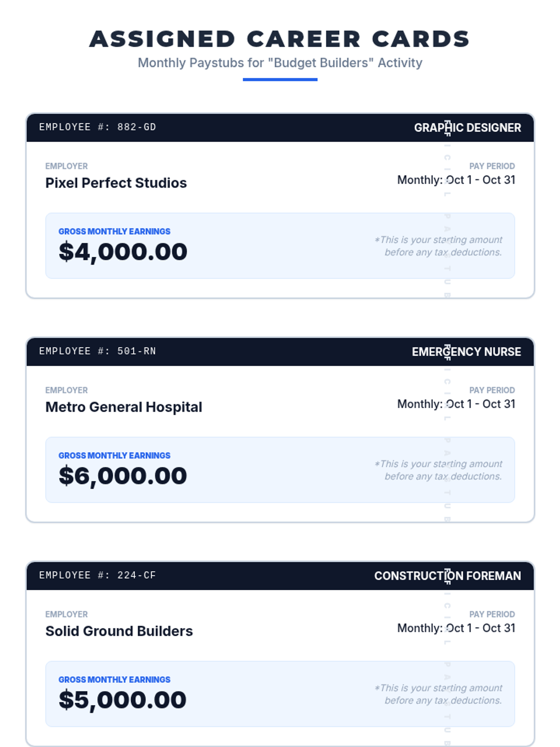Screen dimensions: 560x747
Task: Select employee number 224-CF in the header
Action: pos(98,575)
